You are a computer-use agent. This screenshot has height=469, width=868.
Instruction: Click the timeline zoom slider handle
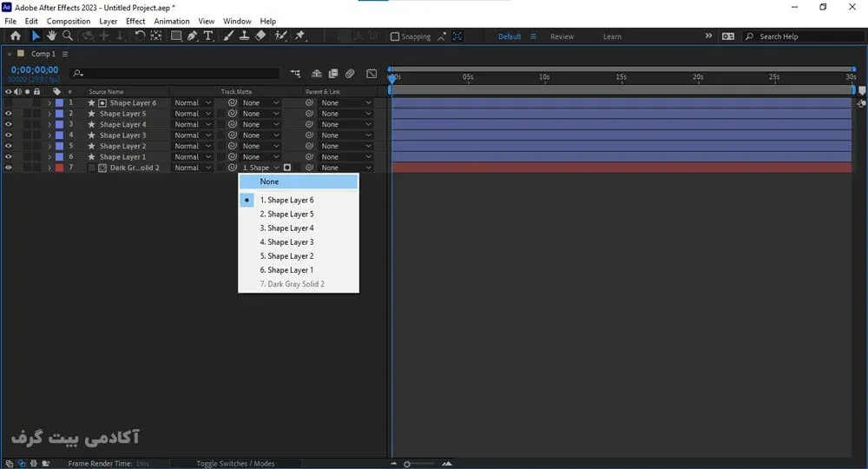click(x=407, y=464)
